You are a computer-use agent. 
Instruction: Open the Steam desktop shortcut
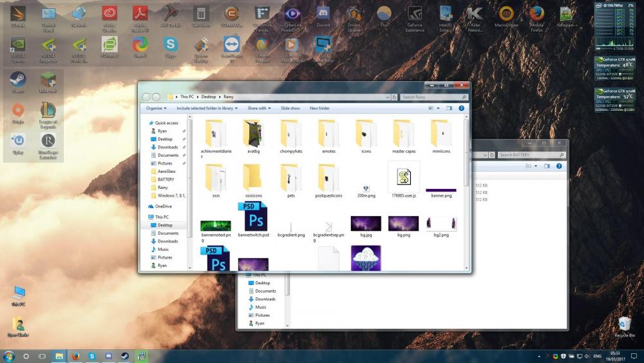(x=17, y=80)
